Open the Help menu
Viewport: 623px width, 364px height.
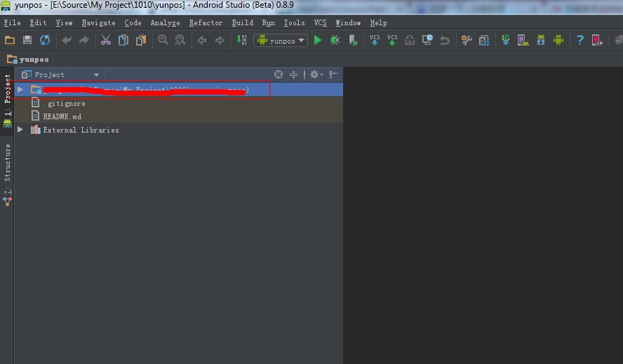pos(378,23)
